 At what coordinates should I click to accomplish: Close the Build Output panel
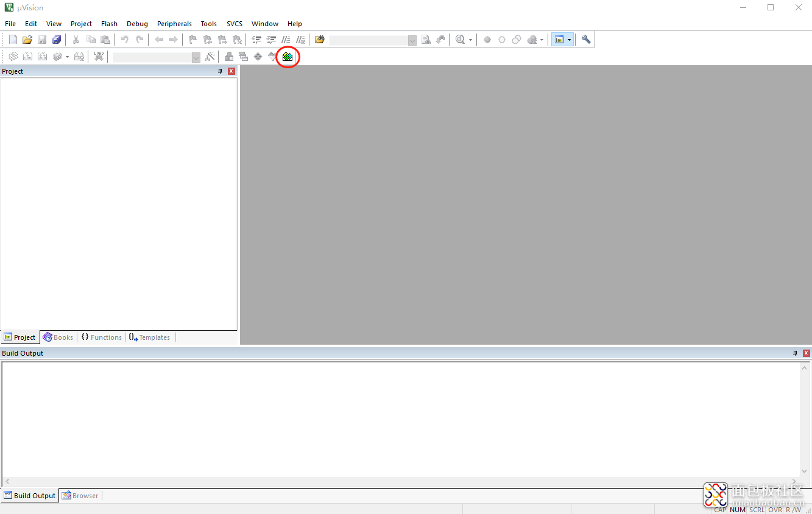pyautogui.click(x=807, y=353)
